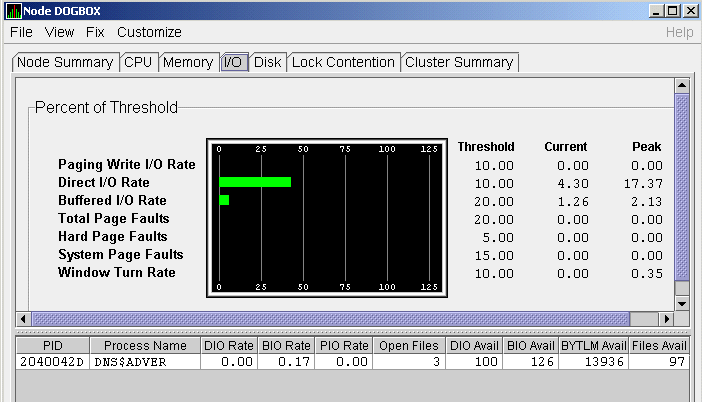Select the DNS$ADVER process row
The image size is (702, 402).
[x=145, y=361]
